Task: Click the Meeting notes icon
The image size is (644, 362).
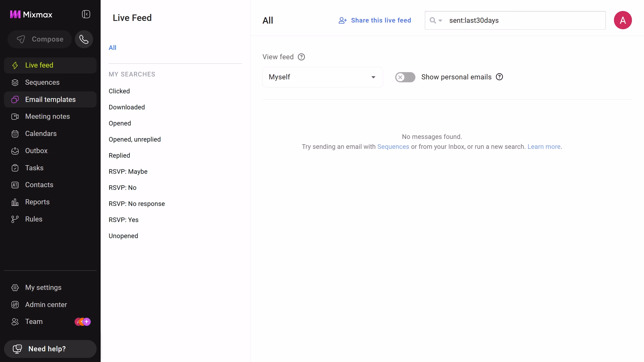Action: point(15,117)
